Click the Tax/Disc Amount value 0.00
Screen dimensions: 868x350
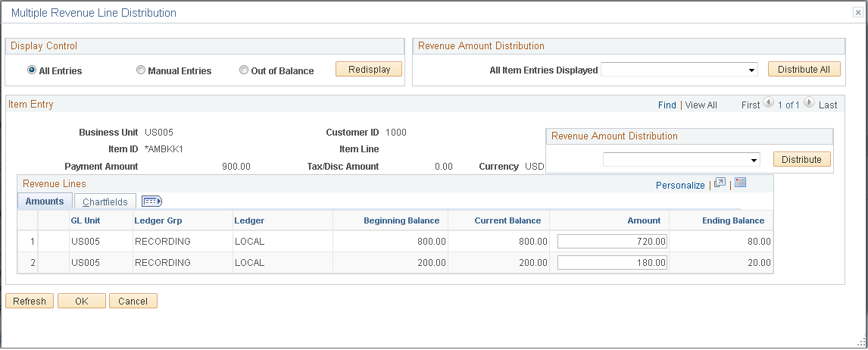point(444,166)
